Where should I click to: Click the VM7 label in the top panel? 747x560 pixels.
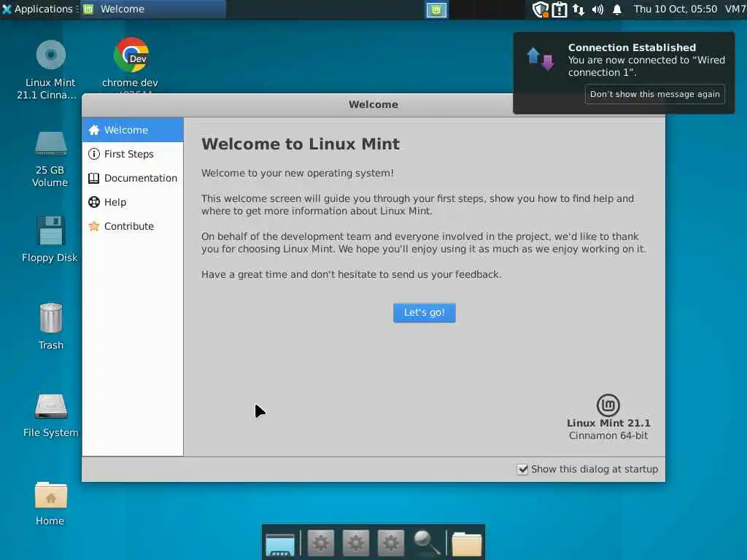click(735, 9)
